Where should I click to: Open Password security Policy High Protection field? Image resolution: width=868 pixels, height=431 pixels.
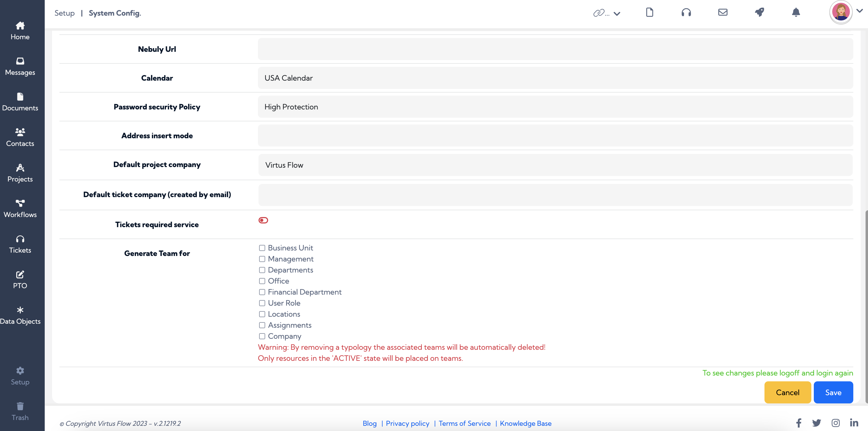(555, 107)
